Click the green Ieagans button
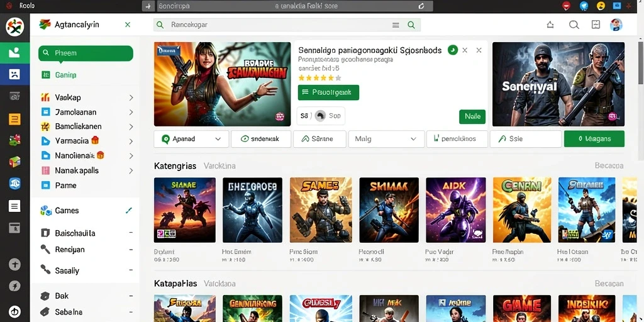644x322 pixels. pos(594,139)
